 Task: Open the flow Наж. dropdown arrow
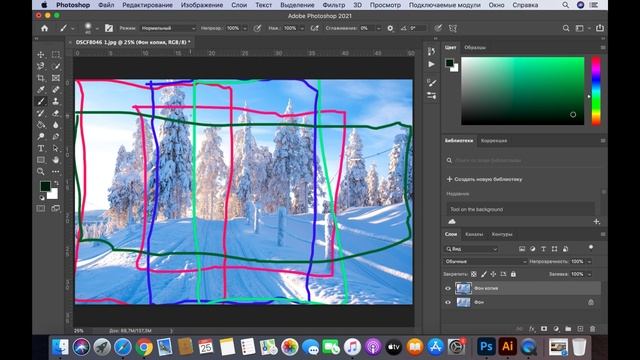point(302,29)
